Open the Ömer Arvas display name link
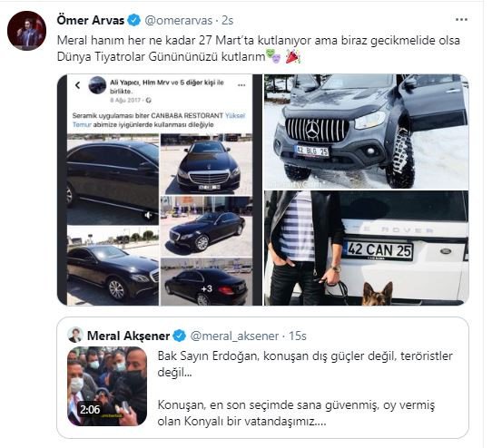 (91, 20)
